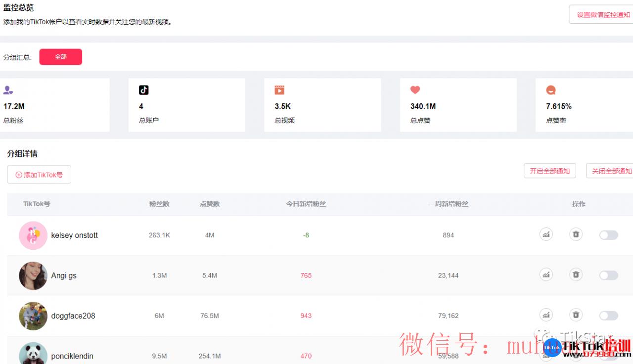The height and width of the screenshot is (364, 633).
Task: Click the doggface208 account name
Action: tap(73, 316)
